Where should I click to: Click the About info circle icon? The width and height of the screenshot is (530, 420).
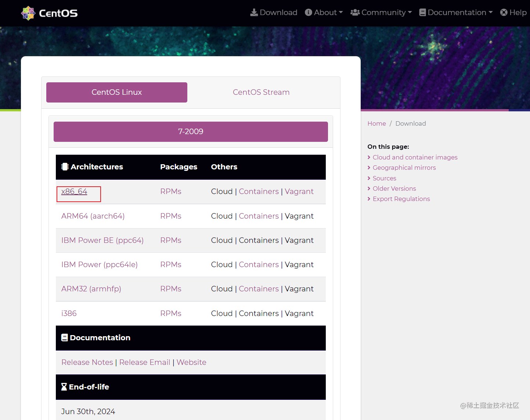309,12
